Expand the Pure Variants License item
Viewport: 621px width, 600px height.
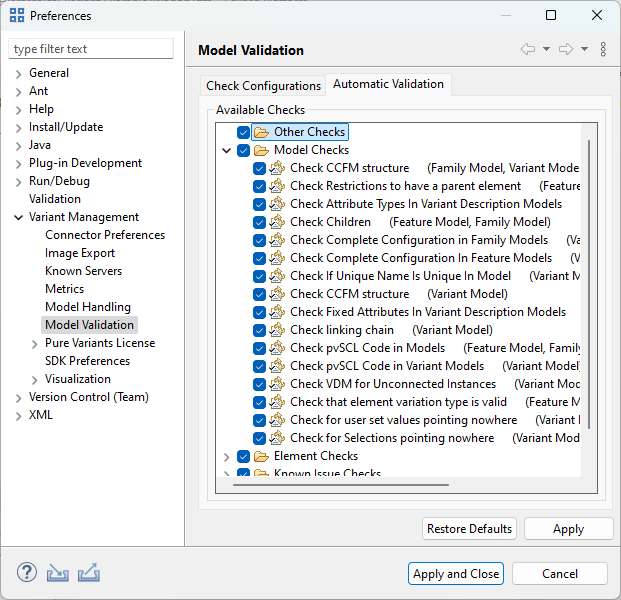[x=35, y=343]
